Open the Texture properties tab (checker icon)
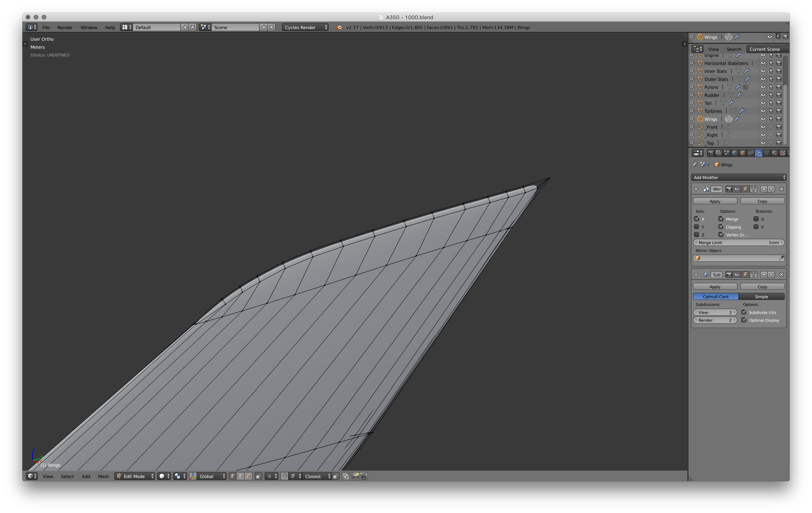The width and height of the screenshot is (812, 513). coord(783,153)
